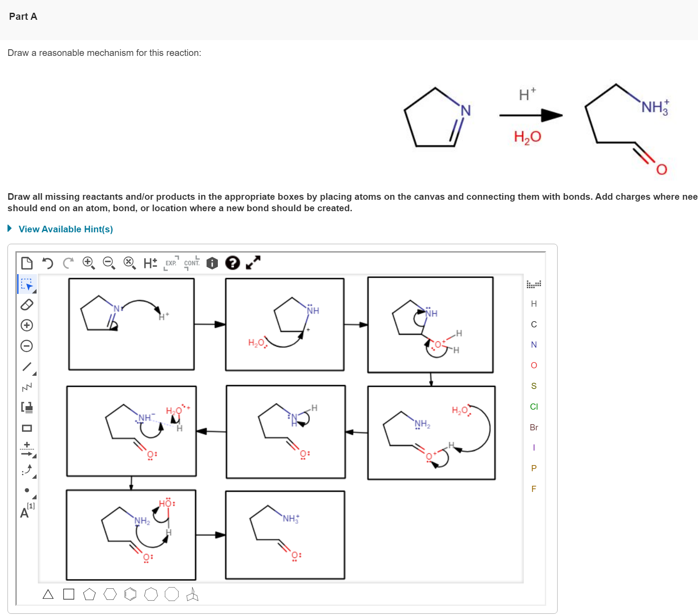Click the new document icon
This screenshot has width=698, height=616.
[27, 263]
